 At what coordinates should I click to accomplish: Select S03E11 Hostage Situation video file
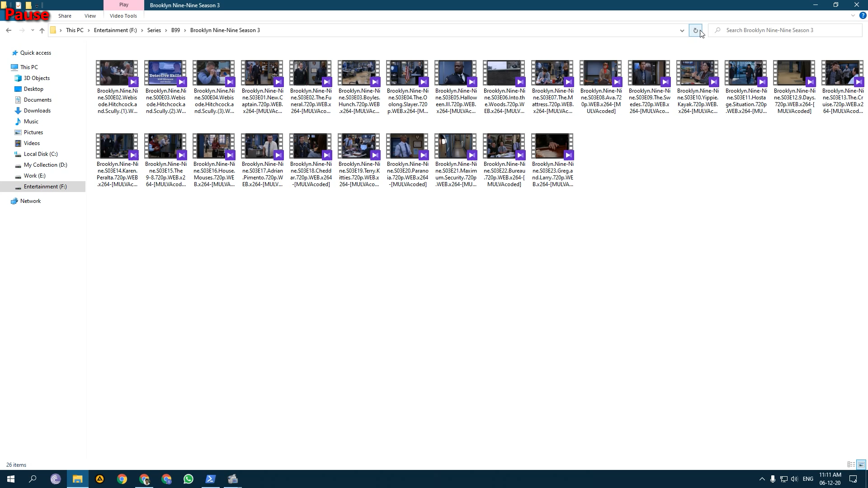point(746,87)
